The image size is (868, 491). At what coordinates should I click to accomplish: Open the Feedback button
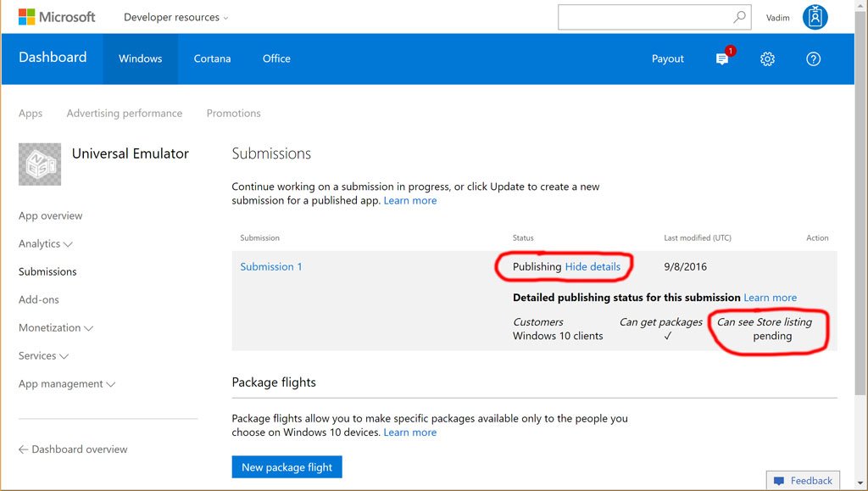804,481
